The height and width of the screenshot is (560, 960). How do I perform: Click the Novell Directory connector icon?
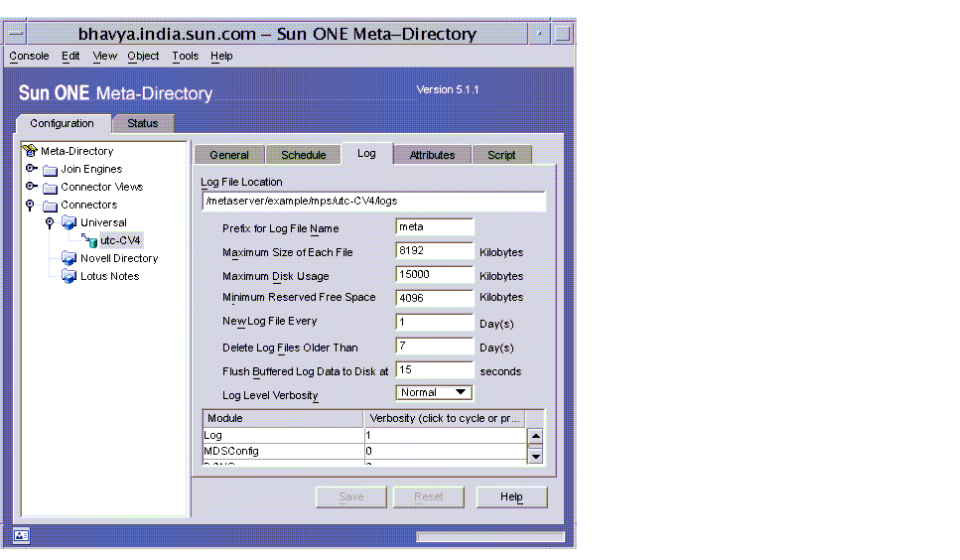(69, 258)
